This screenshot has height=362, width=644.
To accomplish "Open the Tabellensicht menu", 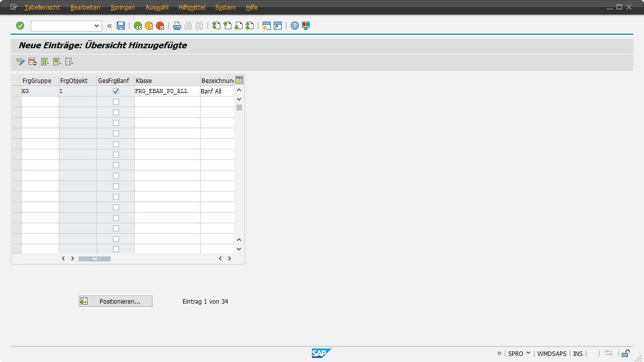I will click(x=42, y=8).
